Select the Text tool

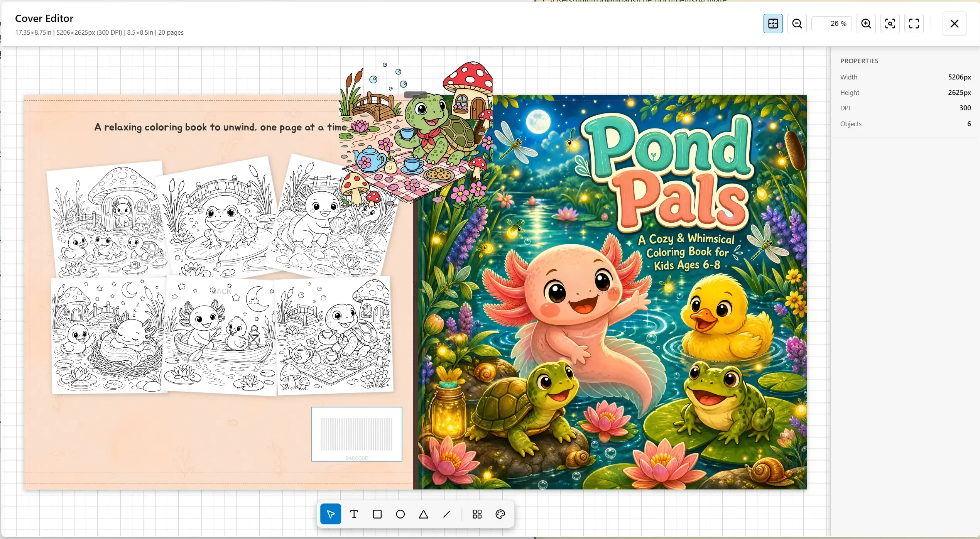(354, 514)
